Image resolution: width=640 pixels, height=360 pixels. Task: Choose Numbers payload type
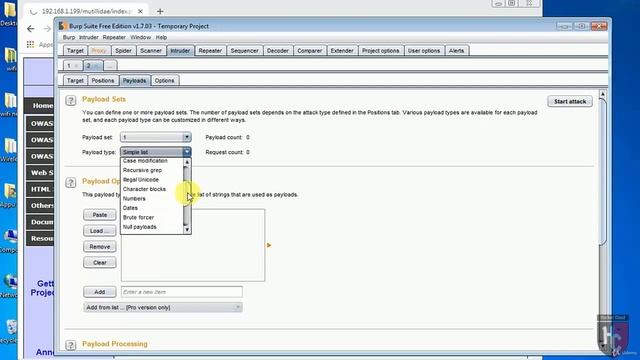coord(134,198)
